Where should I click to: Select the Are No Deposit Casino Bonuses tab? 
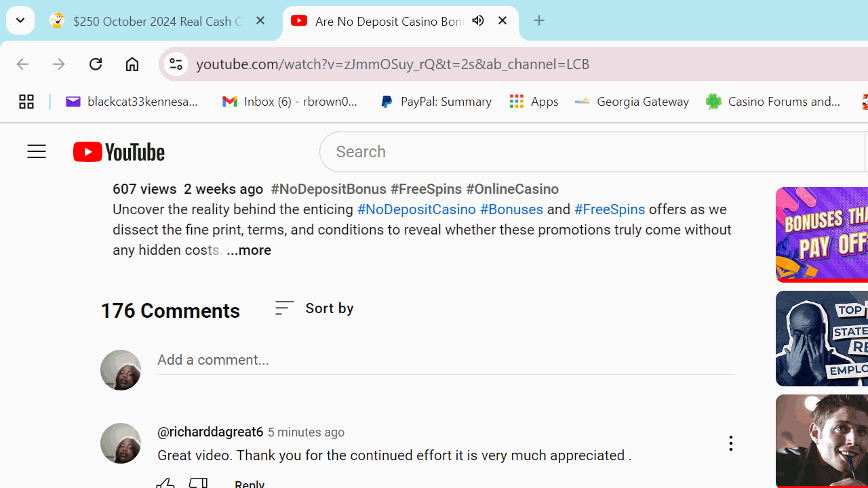point(400,21)
